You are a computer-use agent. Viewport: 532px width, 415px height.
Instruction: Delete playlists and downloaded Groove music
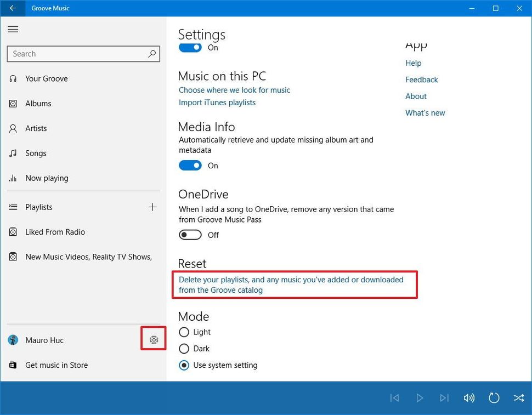(291, 285)
